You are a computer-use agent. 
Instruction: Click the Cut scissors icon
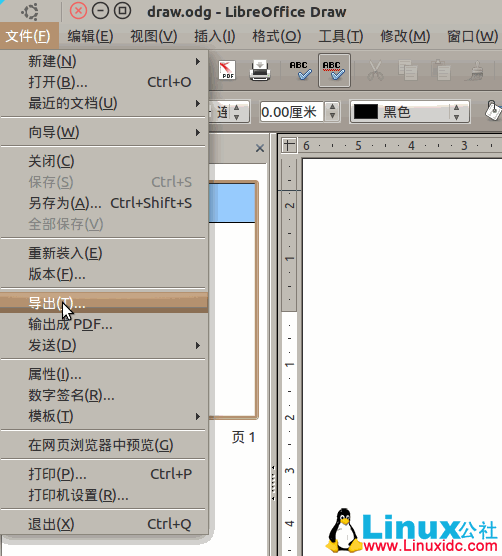pos(375,70)
